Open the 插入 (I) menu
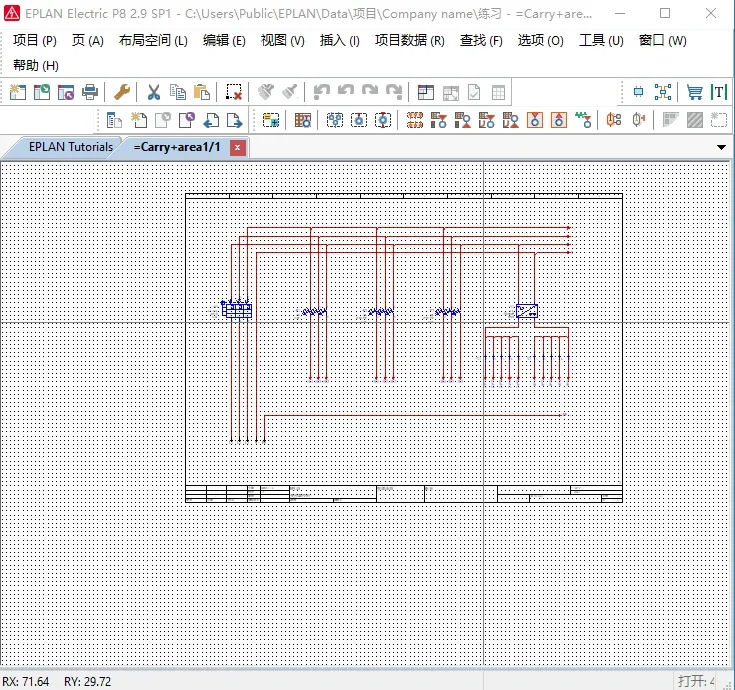The image size is (735, 690). point(339,40)
